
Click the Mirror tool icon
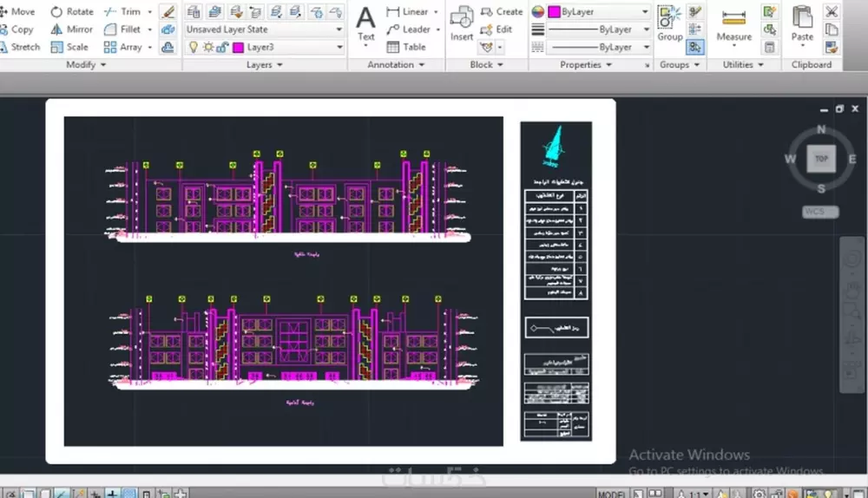pos(56,29)
